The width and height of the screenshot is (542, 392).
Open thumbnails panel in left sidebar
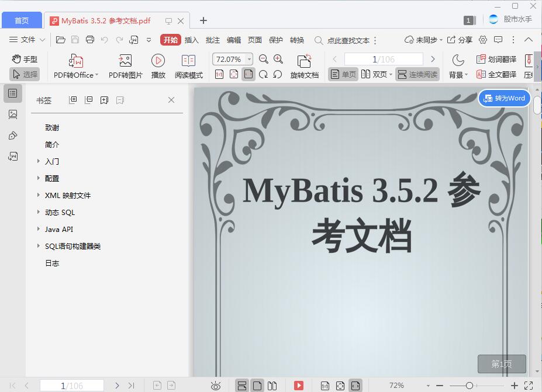(13, 115)
